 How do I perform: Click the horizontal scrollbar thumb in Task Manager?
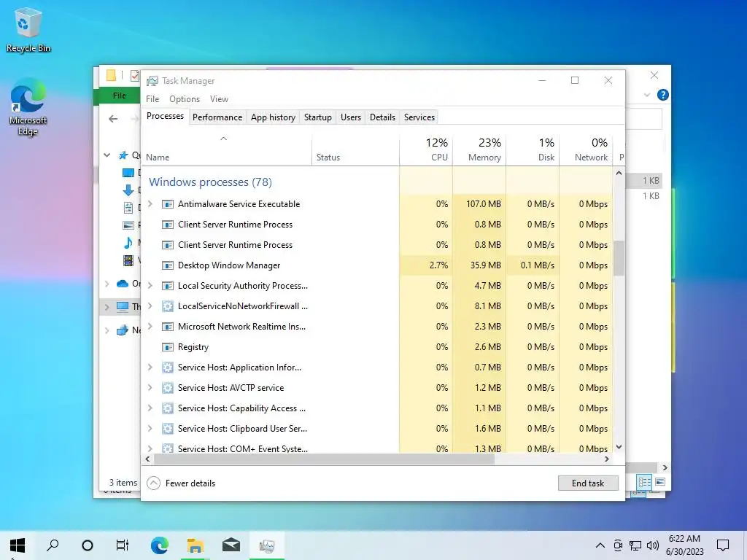click(325, 459)
